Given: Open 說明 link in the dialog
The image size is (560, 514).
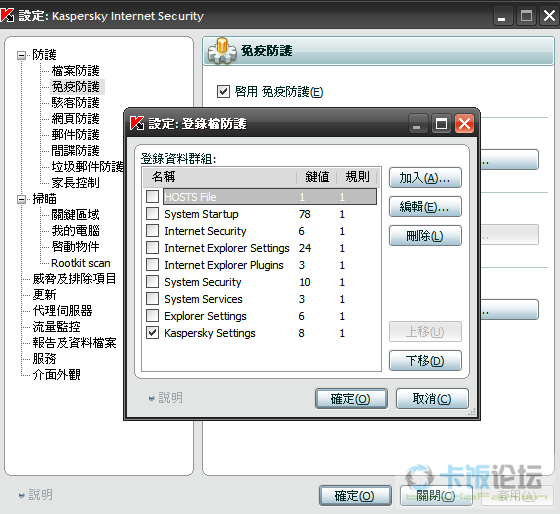Looking at the screenshot, I should pyautogui.click(x=170, y=398).
